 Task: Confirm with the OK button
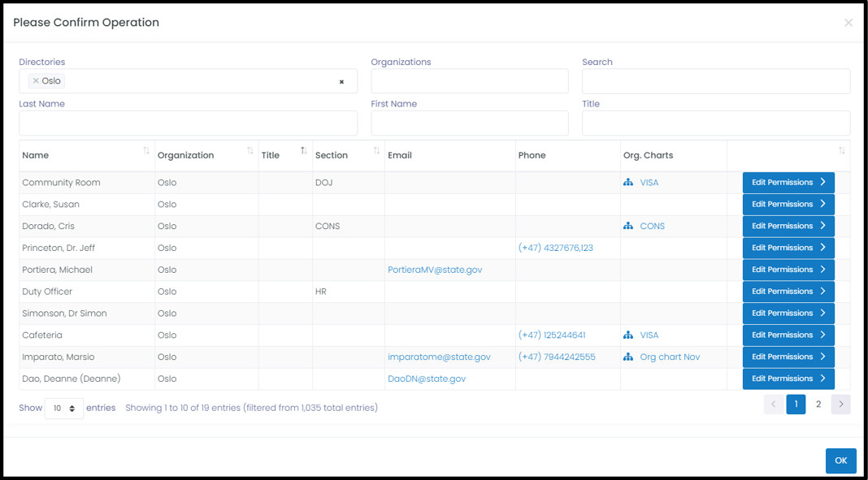tap(841, 461)
